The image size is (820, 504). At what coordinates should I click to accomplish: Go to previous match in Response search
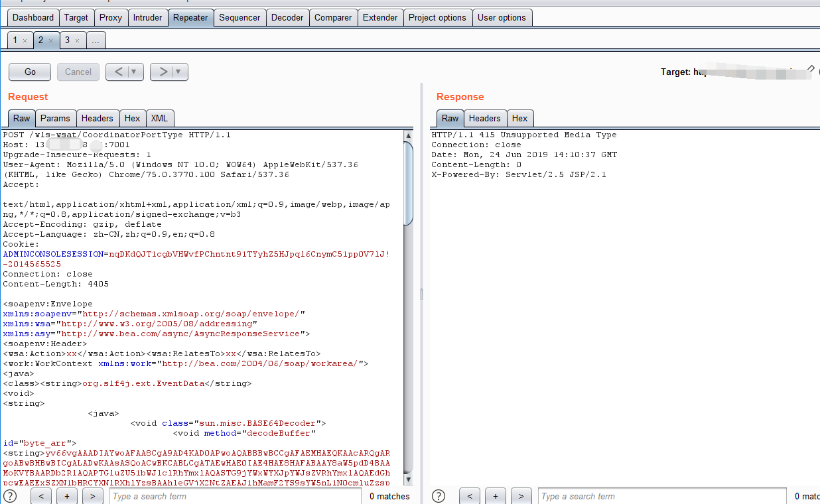(470, 496)
